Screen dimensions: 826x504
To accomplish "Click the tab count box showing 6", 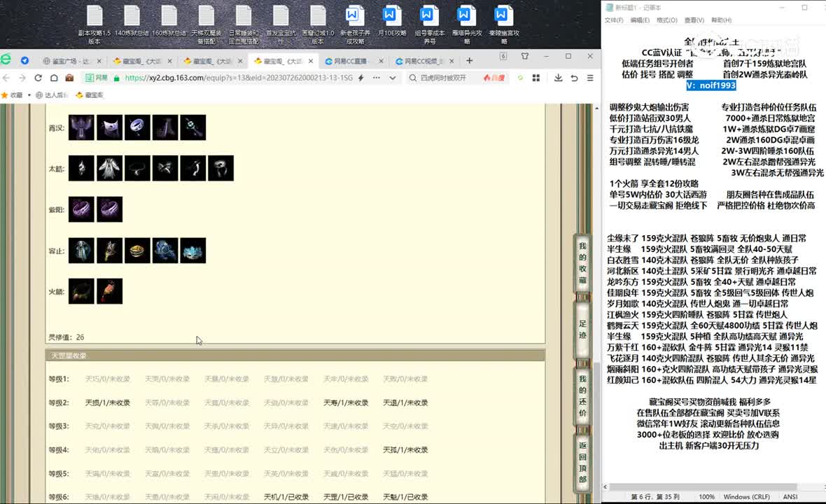I will [x=503, y=56].
